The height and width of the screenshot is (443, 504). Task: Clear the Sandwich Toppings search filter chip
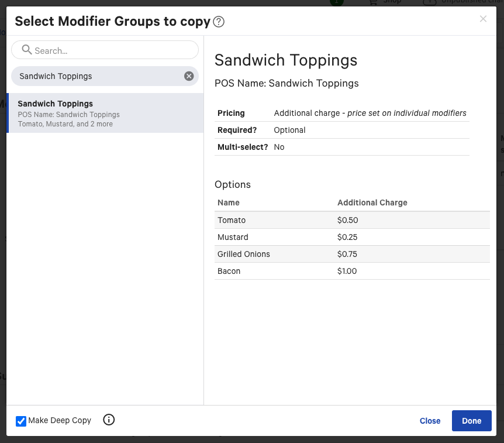point(188,76)
